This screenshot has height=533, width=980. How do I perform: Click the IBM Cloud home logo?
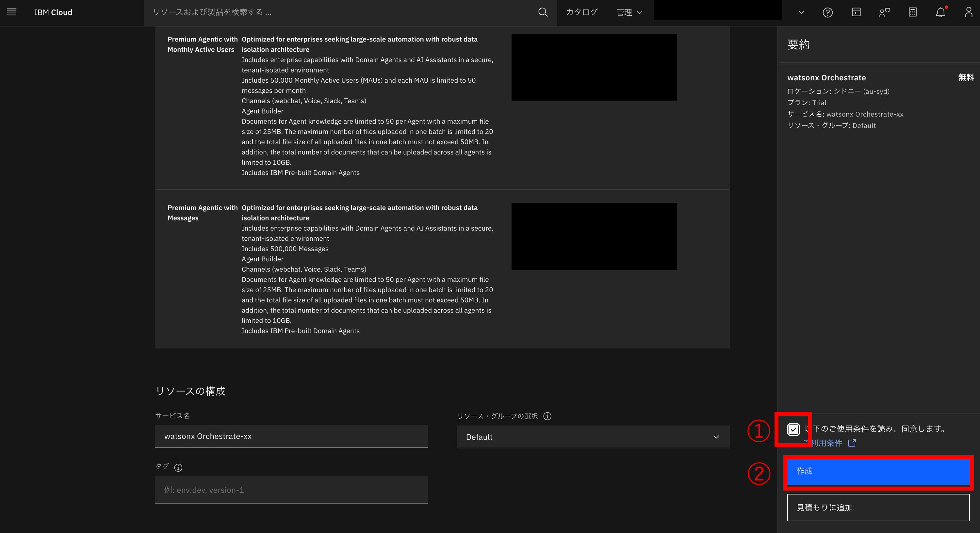[53, 12]
